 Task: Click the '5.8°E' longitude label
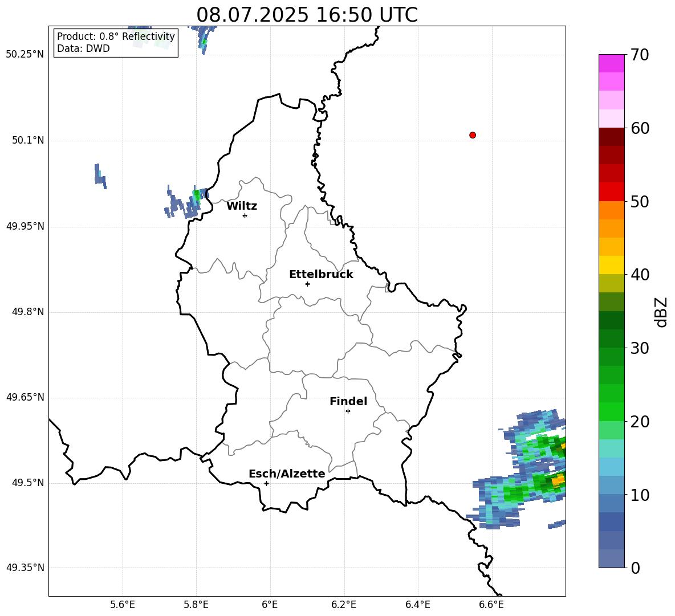(x=196, y=605)
